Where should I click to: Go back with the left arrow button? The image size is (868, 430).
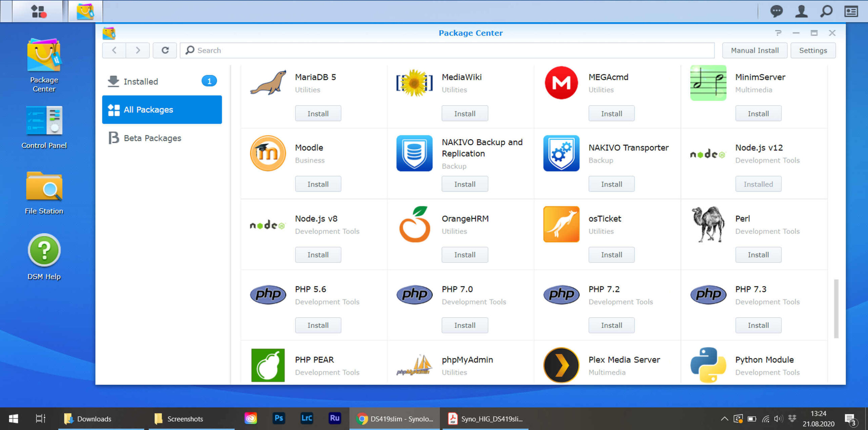point(114,50)
